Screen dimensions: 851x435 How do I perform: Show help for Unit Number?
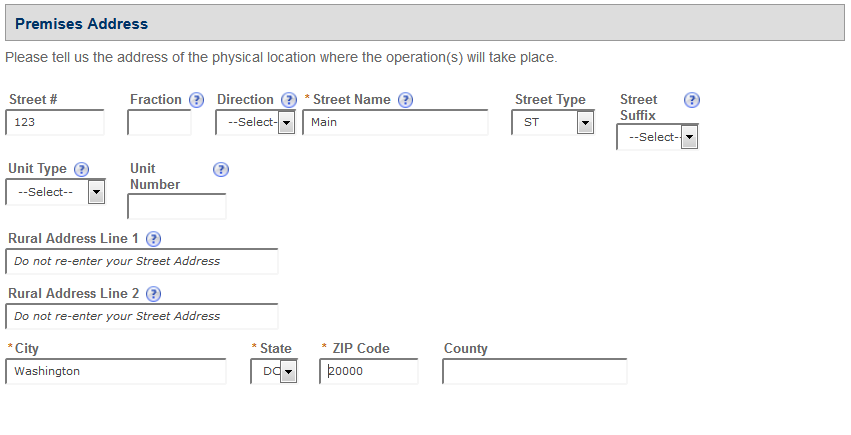click(221, 170)
